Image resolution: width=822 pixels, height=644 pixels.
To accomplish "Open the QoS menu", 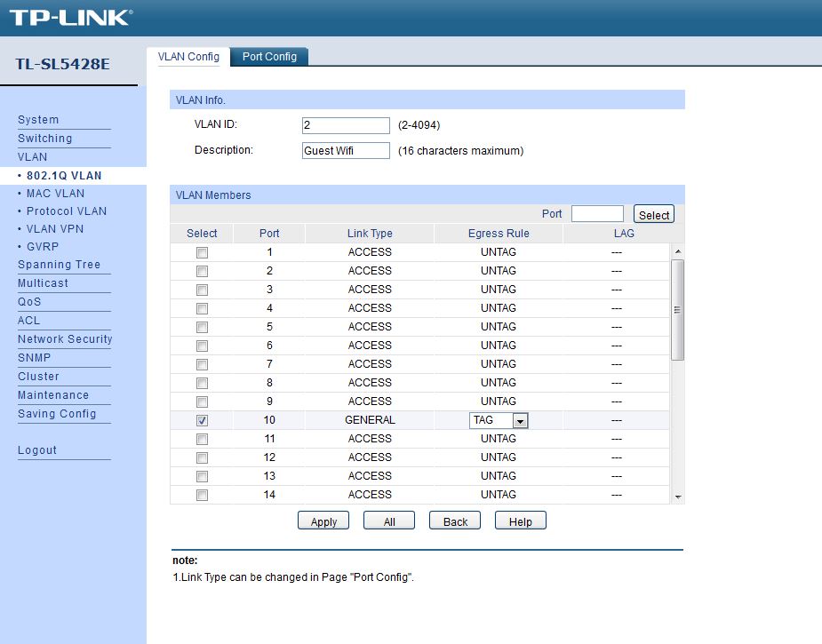I will [x=29, y=302].
